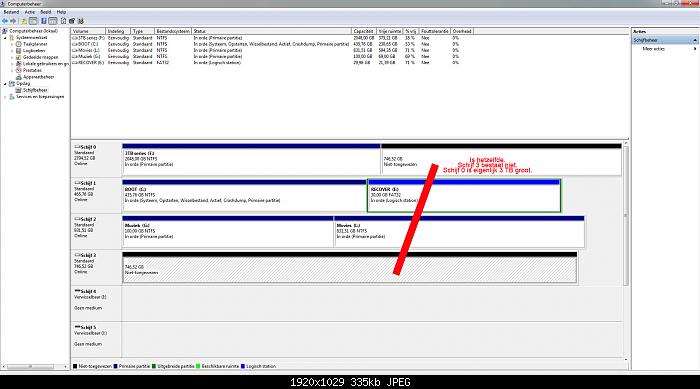This screenshot has width=700, height=389.
Task: Click the Forward arrow in toolbar
Action: (13, 21)
